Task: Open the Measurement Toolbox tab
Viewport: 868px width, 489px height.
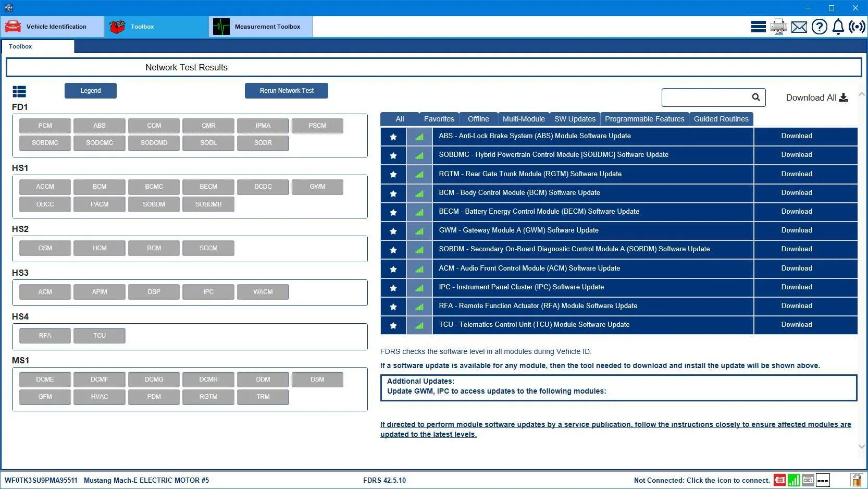Action: pyautogui.click(x=261, y=27)
